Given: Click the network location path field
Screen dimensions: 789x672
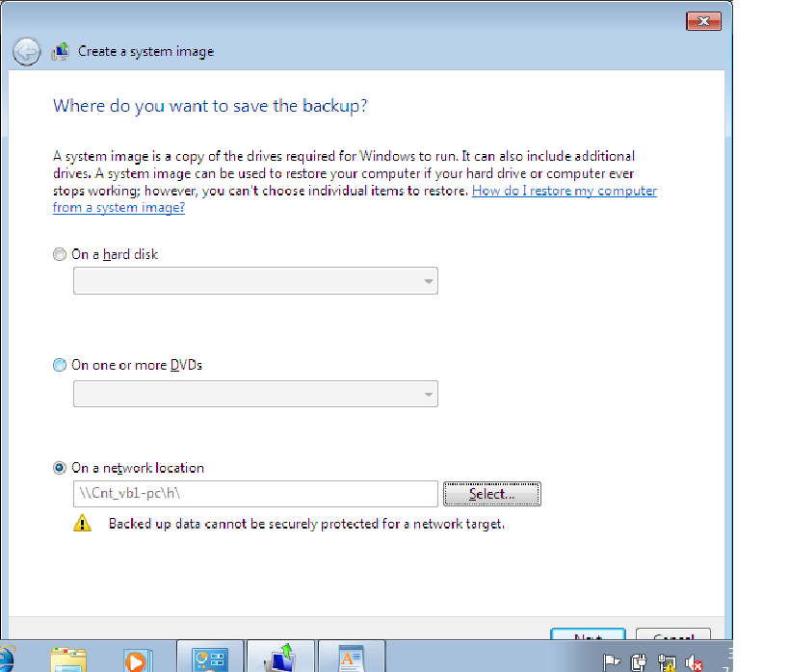Looking at the screenshot, I should coord(255,494).
